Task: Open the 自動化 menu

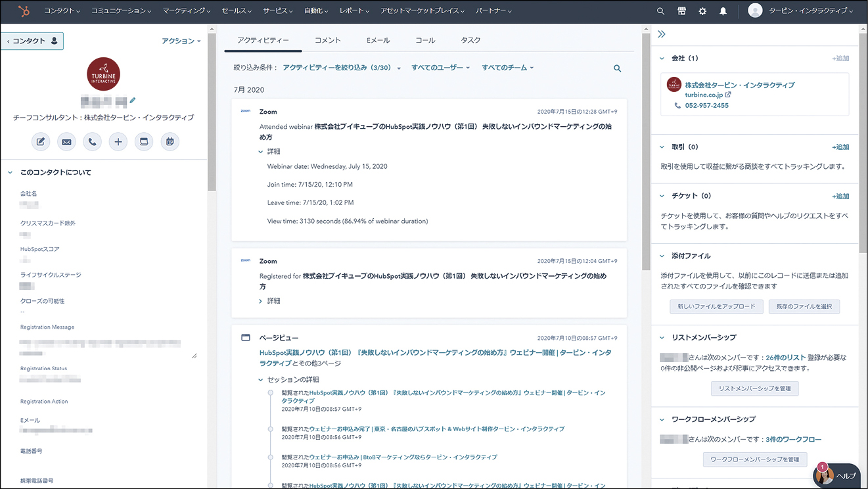Action: [x=317, y=11]
